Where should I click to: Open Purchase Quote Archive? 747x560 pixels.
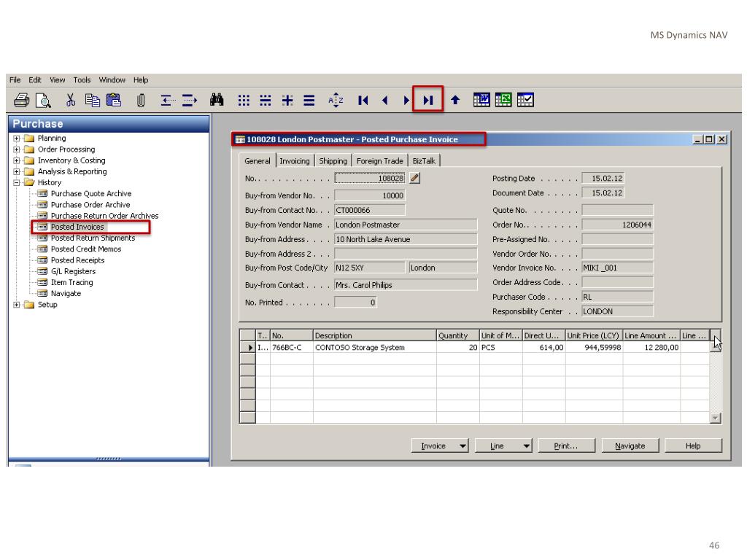point(91,194)
